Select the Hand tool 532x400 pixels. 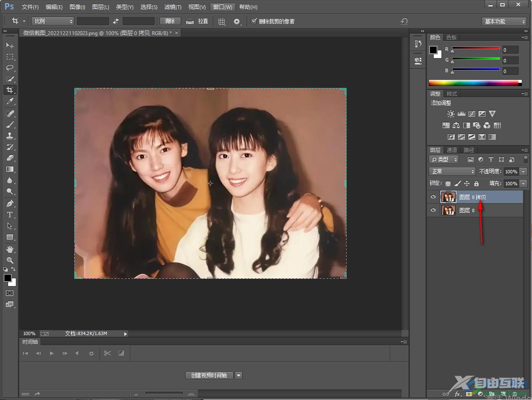tap(9, 249)
